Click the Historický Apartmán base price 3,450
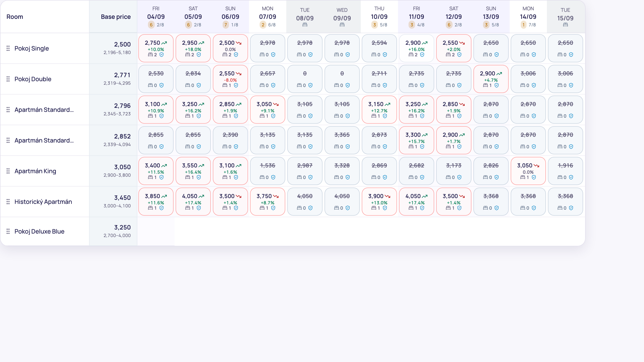The width and height of the screenshot is (644, 362). 123,198
